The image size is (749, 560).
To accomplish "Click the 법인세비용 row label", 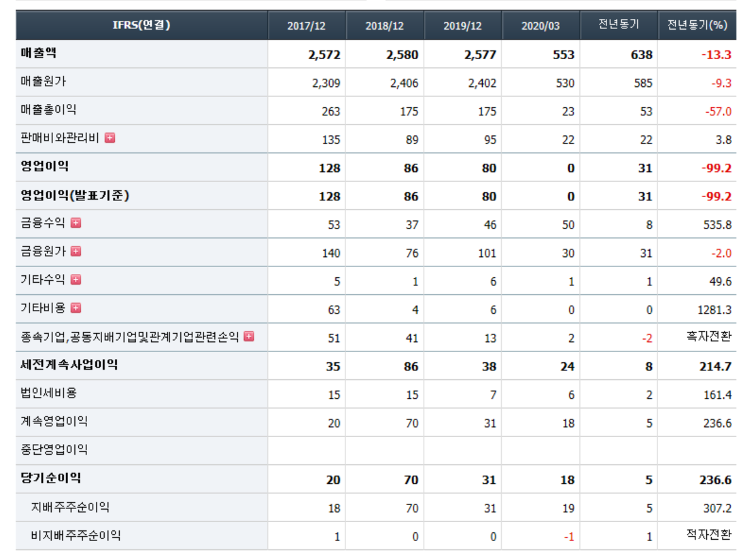I will point(49,393).
